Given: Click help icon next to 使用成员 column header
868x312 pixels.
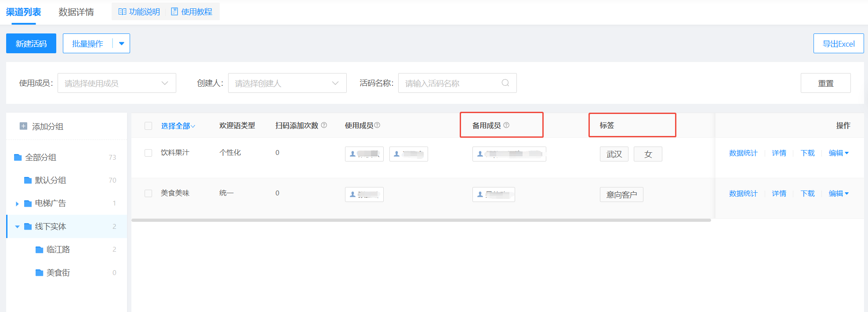Looking at the screenshot, I should click(377, 125).
